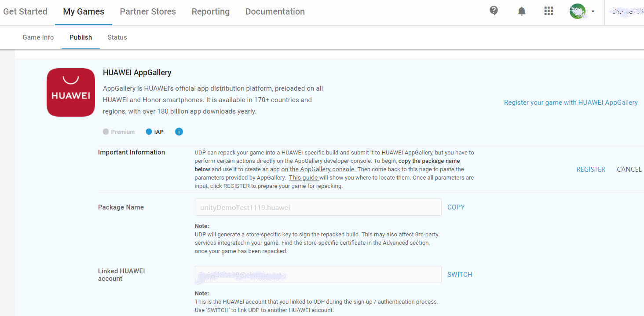This screenshot has height=316, width=644.
Task: Open the Documentation tab
Action: coord(275,12)
